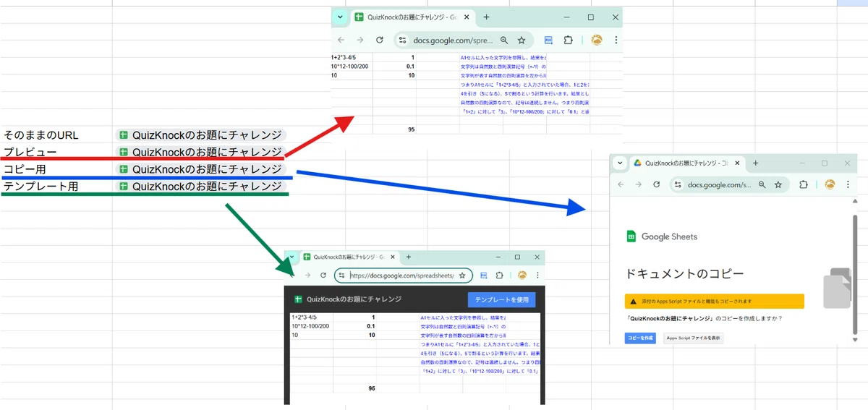Open tab search dropdown in the copy window
This screenshot has width=868, height=410.
(620, 163)
